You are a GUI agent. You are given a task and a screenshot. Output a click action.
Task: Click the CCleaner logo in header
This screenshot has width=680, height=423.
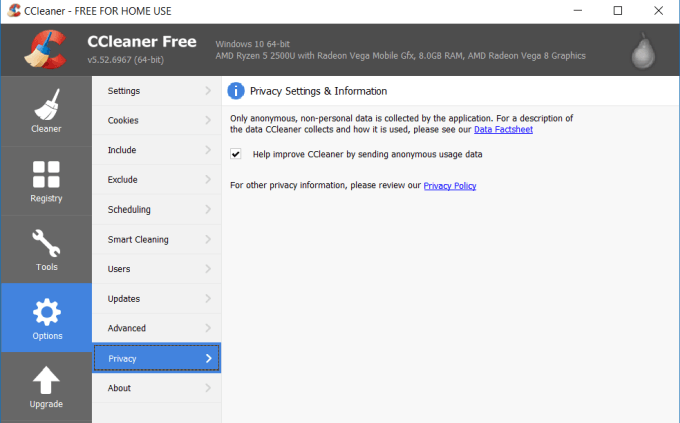(x=46, y=49)
